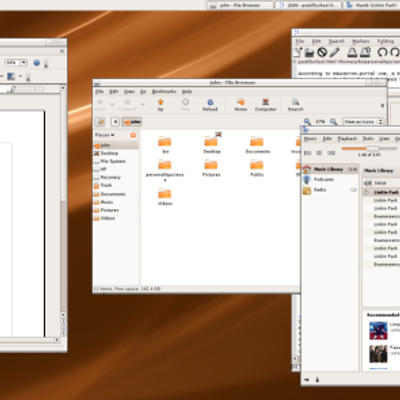Open Playback menu in music player
This screenshot has height=400, width=400.
(x=347, y=139)
